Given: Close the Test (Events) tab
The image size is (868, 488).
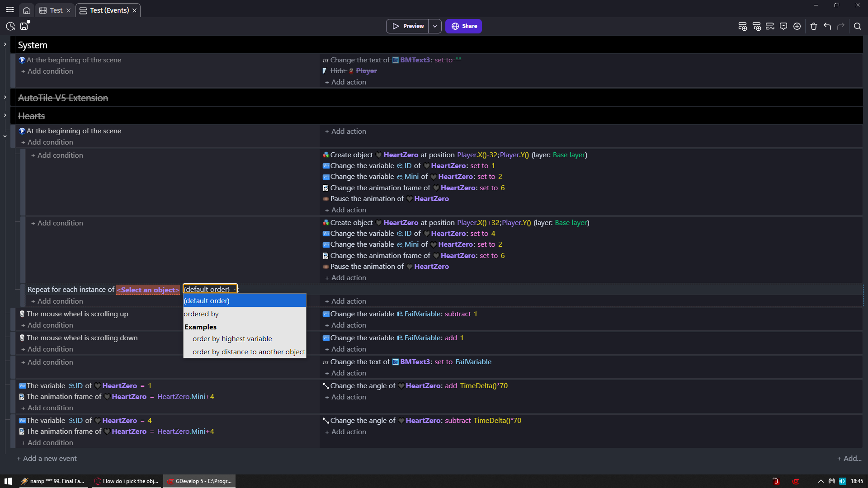Looking at the screenshot, I should click(134, 10).
